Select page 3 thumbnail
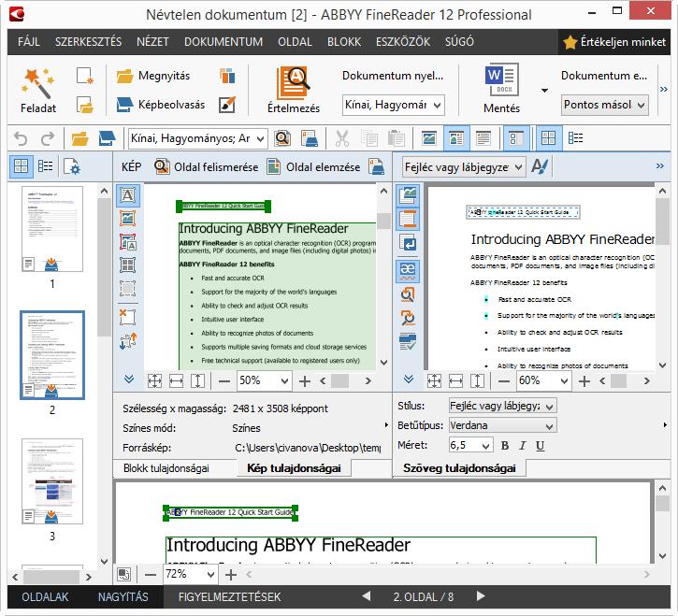Viewport: 678px width, 616px height. (52, 481)
